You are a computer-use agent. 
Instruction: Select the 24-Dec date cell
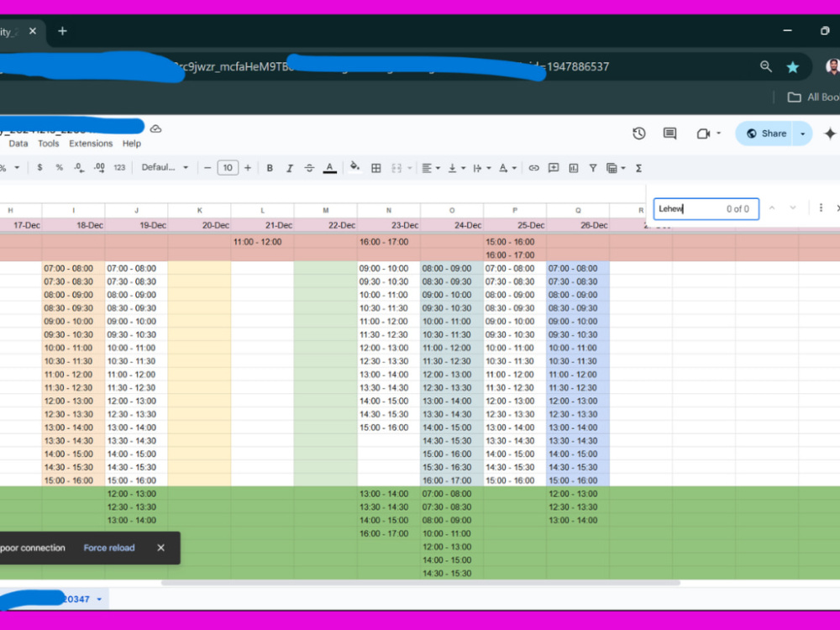452,225
